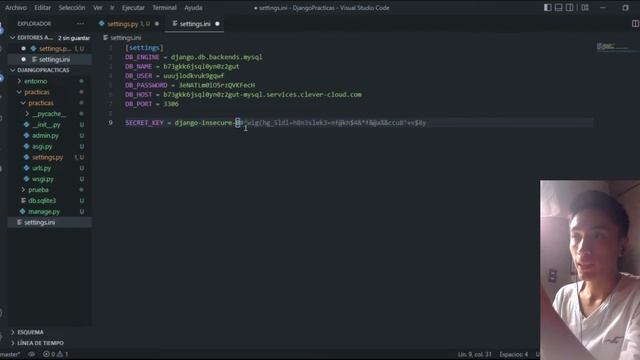Screen dimensions: 640x360
Task: Open the Archivo menu
Action: 16,8
